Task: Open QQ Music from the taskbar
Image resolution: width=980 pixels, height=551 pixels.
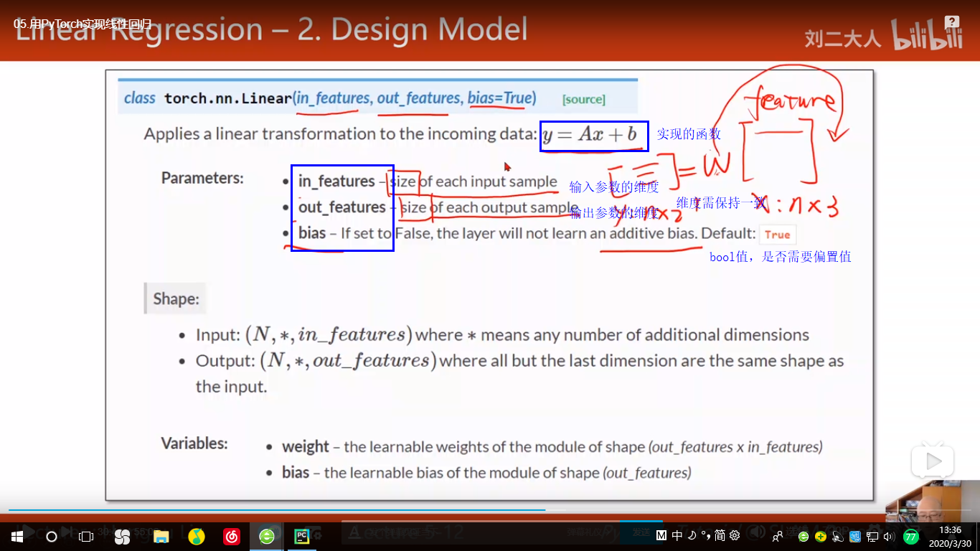Action: click(196, 536)
